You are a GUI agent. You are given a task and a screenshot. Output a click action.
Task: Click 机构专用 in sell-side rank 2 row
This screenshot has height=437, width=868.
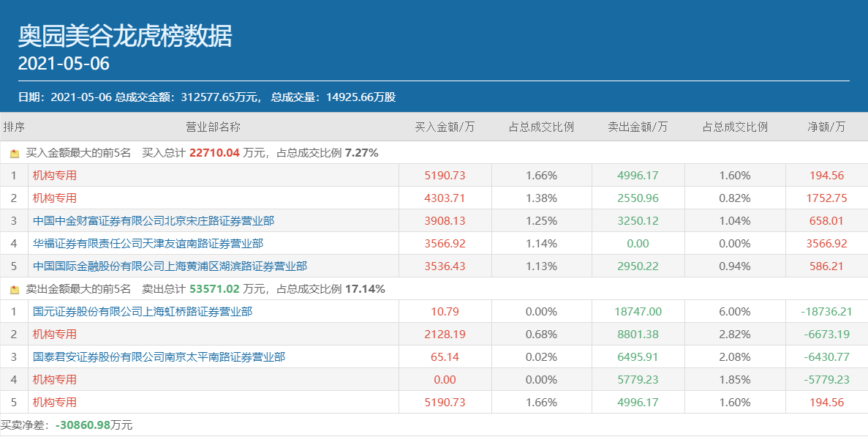point(55,335)
